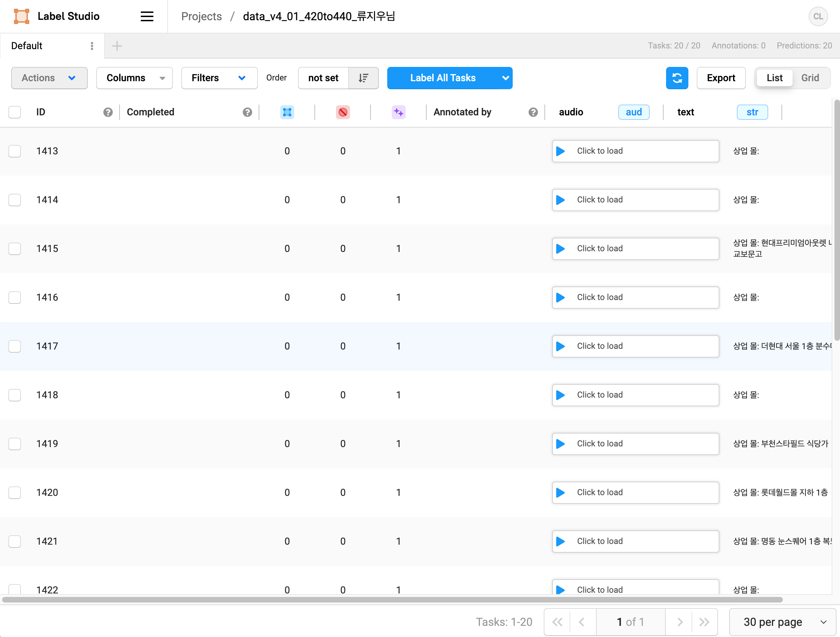Switch to List view
The image size is (840, 637).
pyautogui.click(x=774, y=78)
